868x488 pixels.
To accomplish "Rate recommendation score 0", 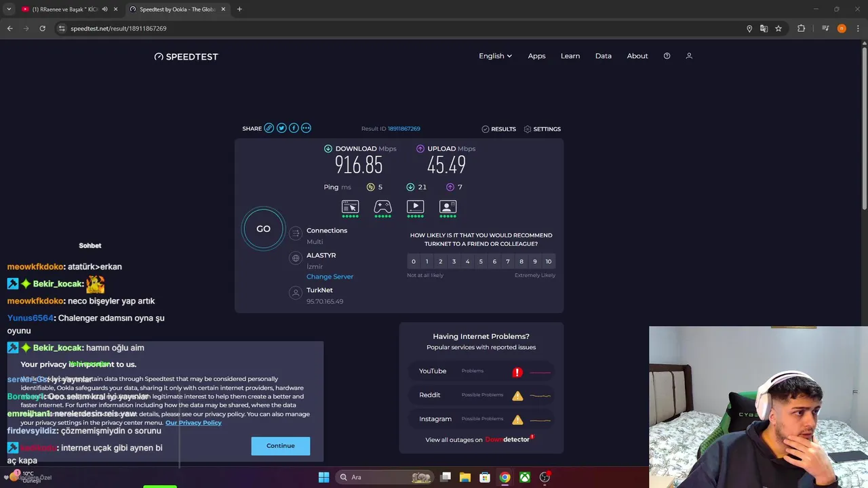I will [413, 262].
